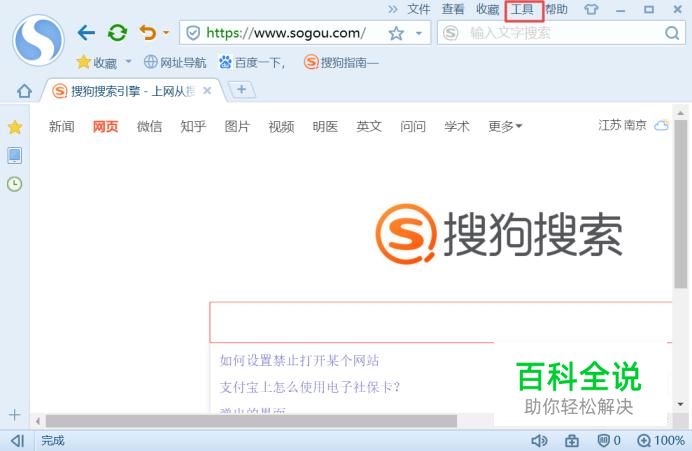
Task: Bookmark page with the star icon
Action: tap(396, 33)
